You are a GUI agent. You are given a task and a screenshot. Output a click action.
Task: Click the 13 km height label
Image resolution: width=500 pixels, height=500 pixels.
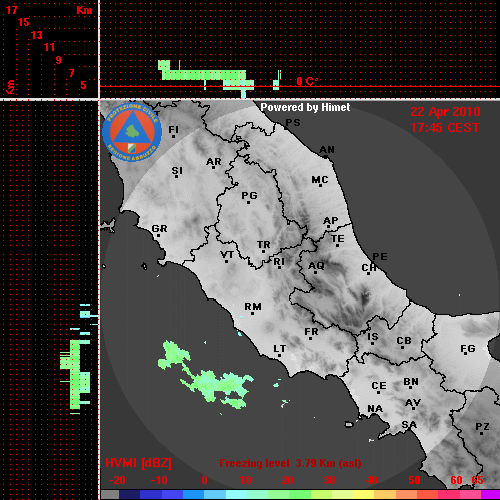pos(37,35)
